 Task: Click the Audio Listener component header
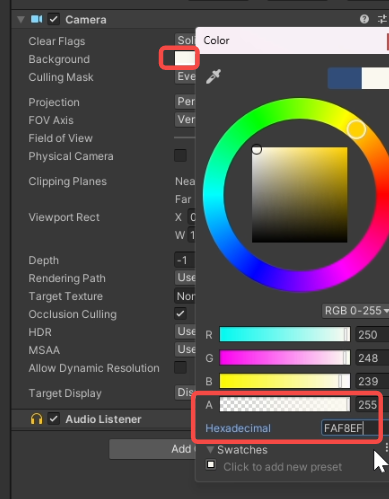click(103, 419)
